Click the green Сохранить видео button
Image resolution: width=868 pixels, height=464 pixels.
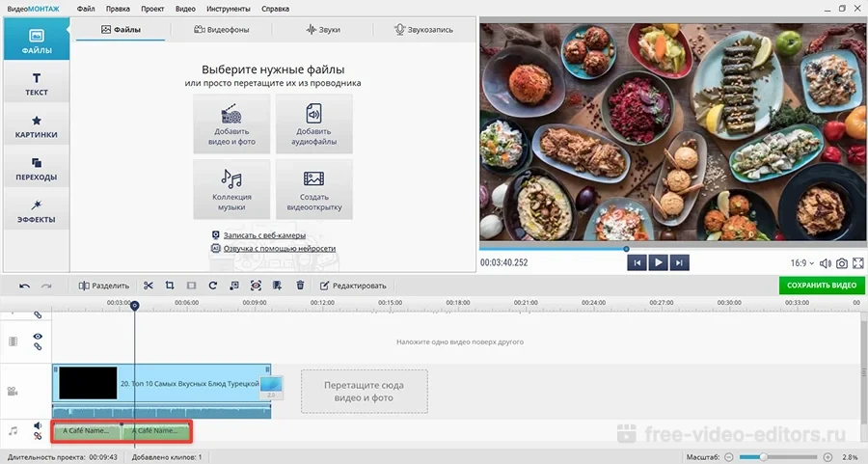tap(822, 286)
